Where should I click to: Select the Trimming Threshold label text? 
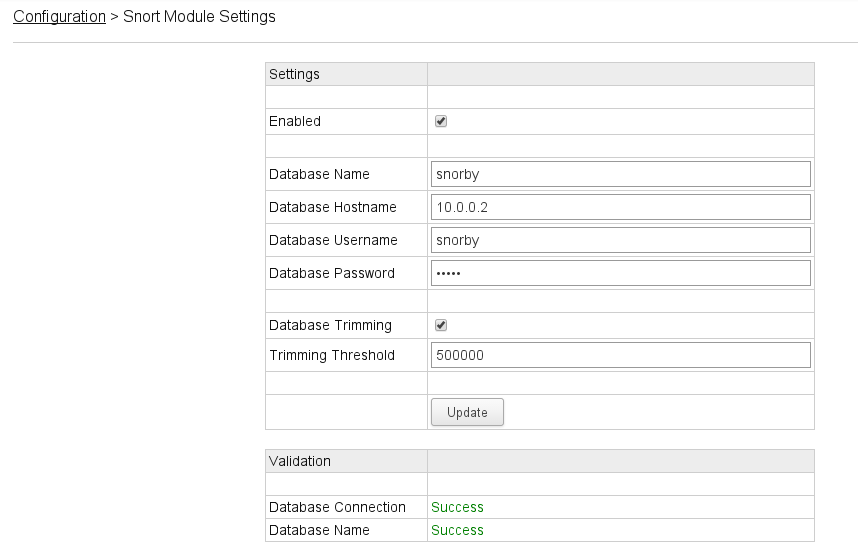coord(332,355)
